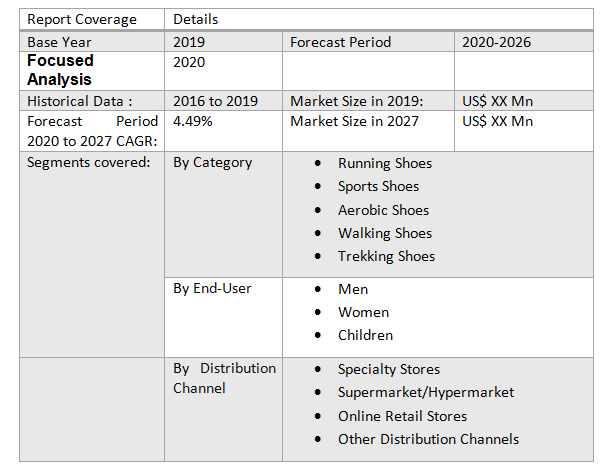Image resolution: width=603 pixels, height=473 pixels.
Task: Click the By Category cell
Action: tap(212, 162)
